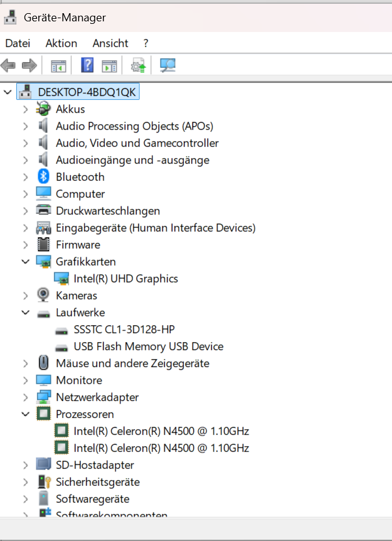The height and width of the screenshot is (541, 392).
Task: Select the SD-Hostadapter label
Action: click(x=95, y=465)
